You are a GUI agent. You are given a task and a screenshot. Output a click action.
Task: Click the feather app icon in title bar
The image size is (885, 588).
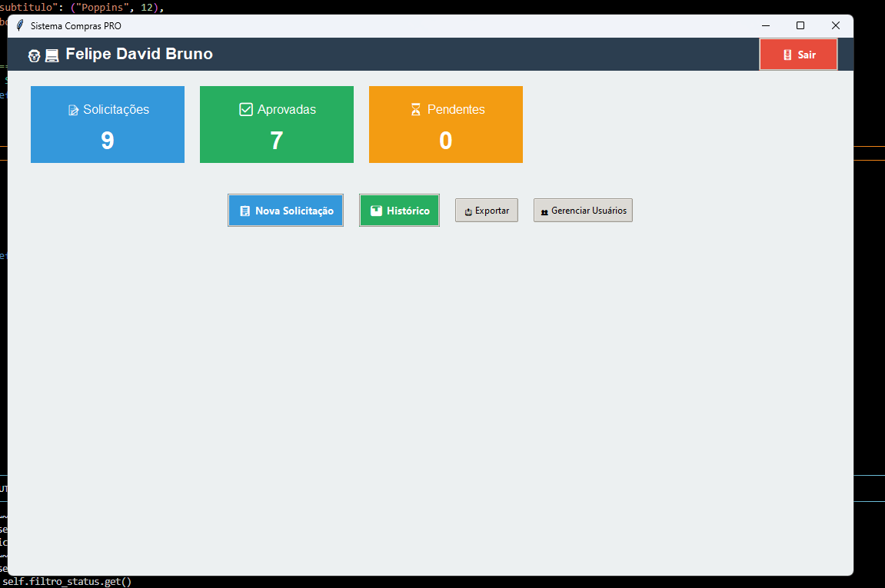(20, 25)
